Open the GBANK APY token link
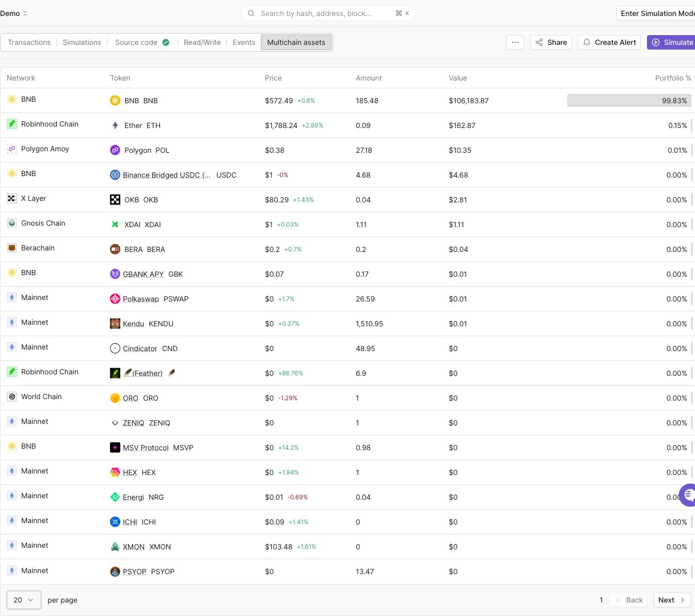The height and width of the screenshot is (616, 695). [143, 274]
